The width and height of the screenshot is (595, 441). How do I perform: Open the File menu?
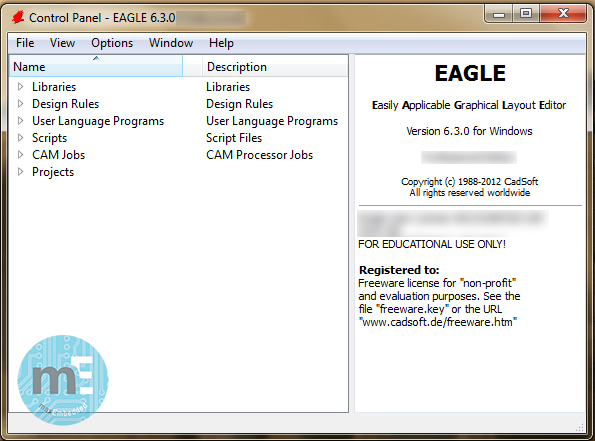[25, 43]
